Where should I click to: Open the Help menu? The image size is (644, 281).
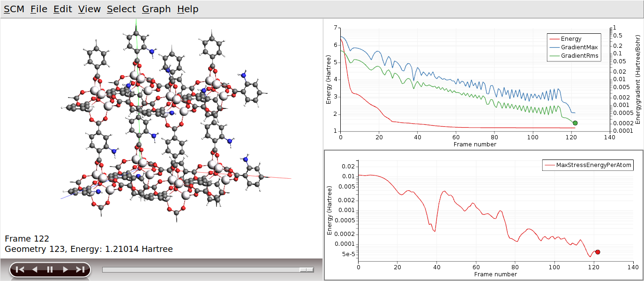click(187, 9)
